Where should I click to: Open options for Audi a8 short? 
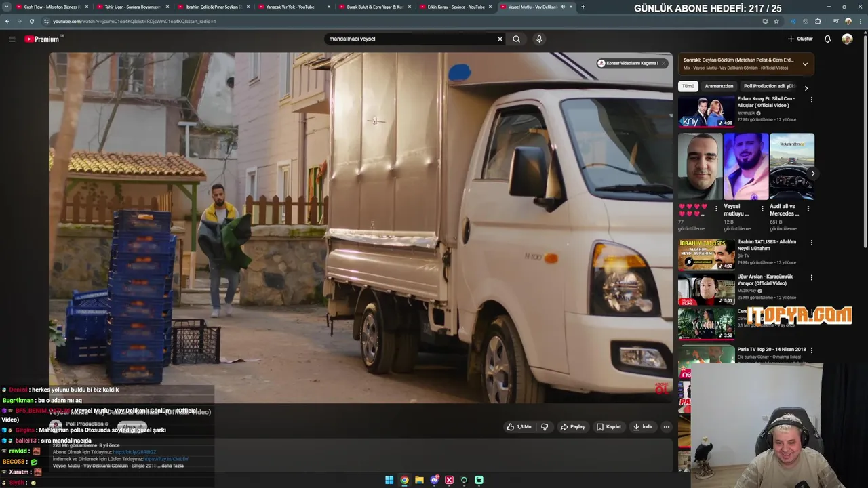click(808, 209)
